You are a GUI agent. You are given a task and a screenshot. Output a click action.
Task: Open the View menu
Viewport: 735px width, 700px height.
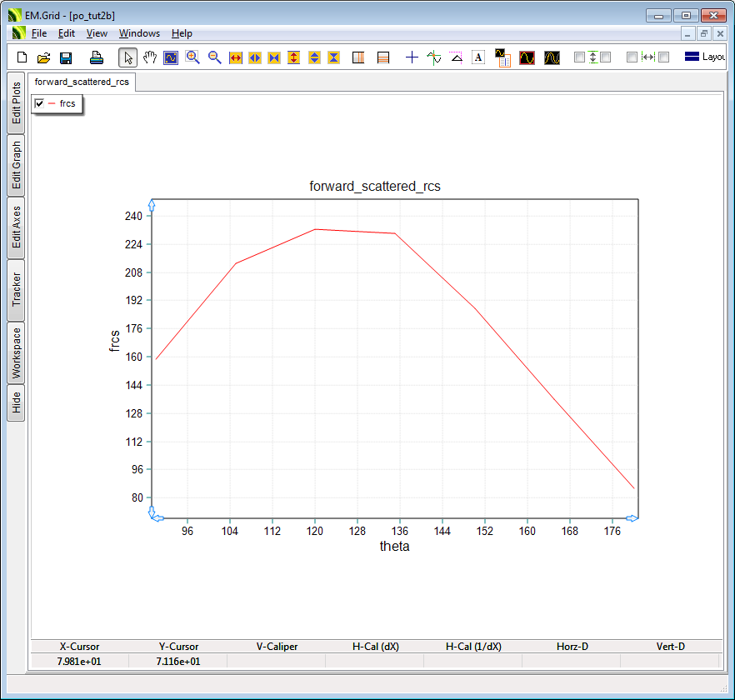97,33
